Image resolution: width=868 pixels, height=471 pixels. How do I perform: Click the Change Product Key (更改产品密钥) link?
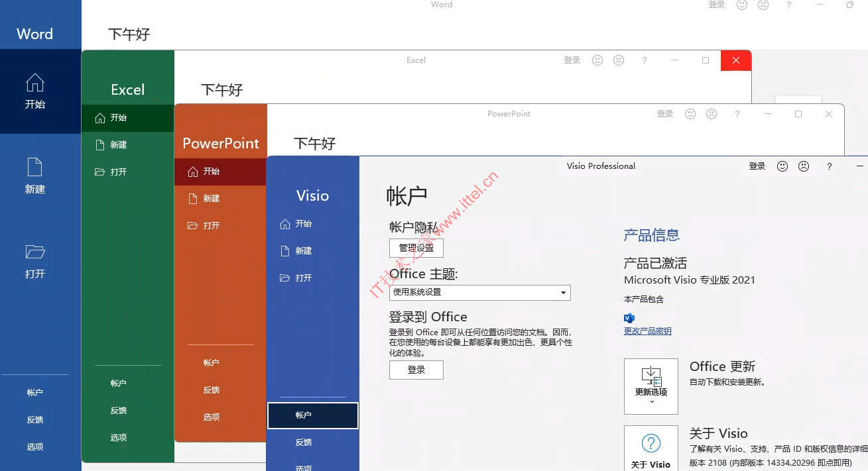click(647, 331)
